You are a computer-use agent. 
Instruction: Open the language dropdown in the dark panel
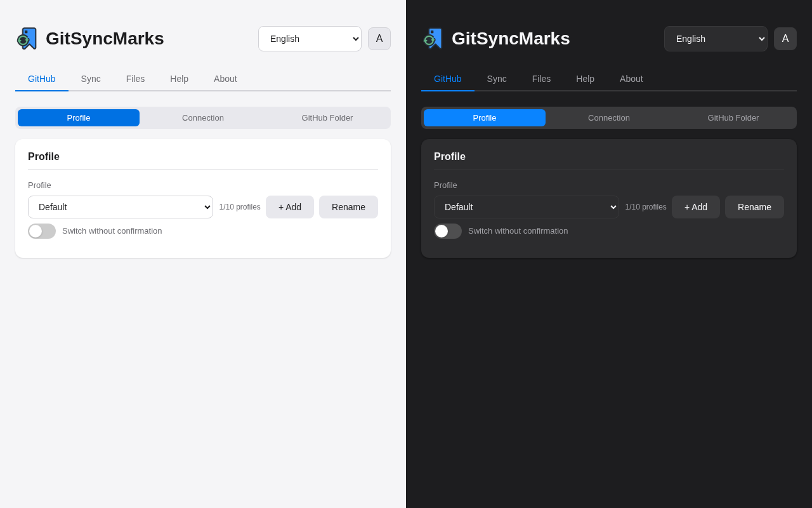pyautogui.click(x=716, y=39)
